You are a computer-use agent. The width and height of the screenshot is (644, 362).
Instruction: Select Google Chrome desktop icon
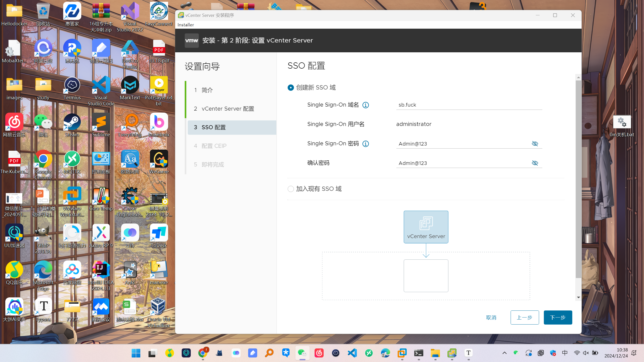[x=43, y=165]
